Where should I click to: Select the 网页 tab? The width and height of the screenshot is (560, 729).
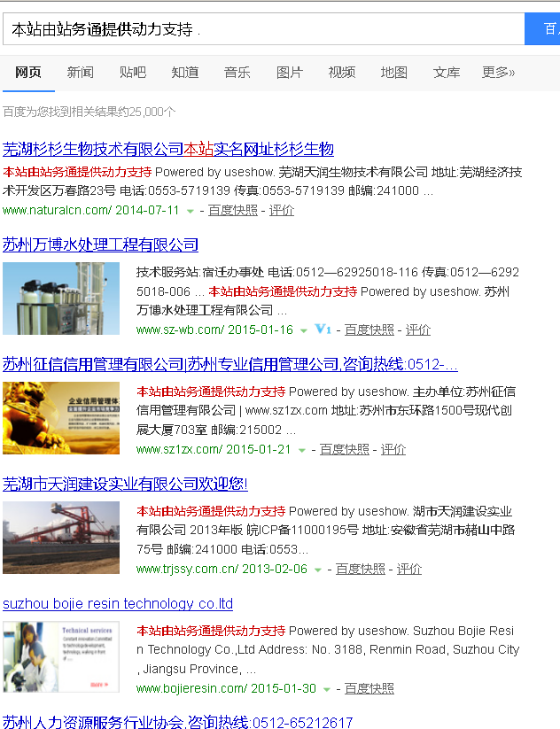coord(28,73)
